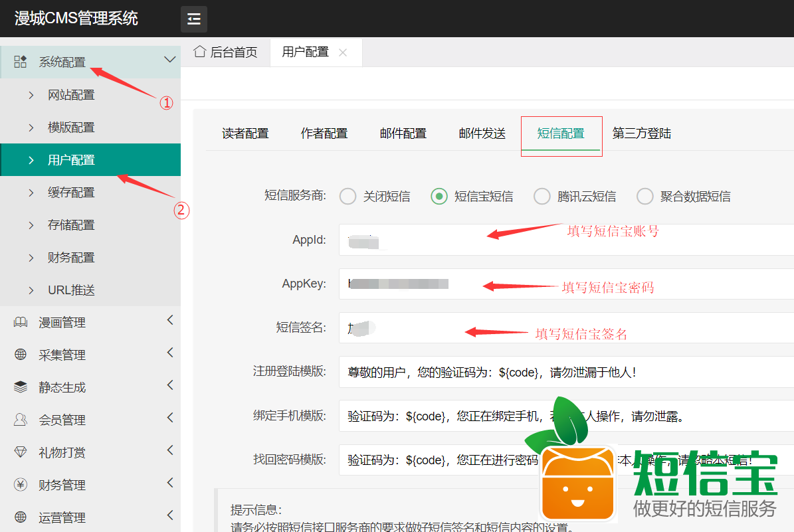Click the 采集管理 globe icon

(x=21, y=355)
